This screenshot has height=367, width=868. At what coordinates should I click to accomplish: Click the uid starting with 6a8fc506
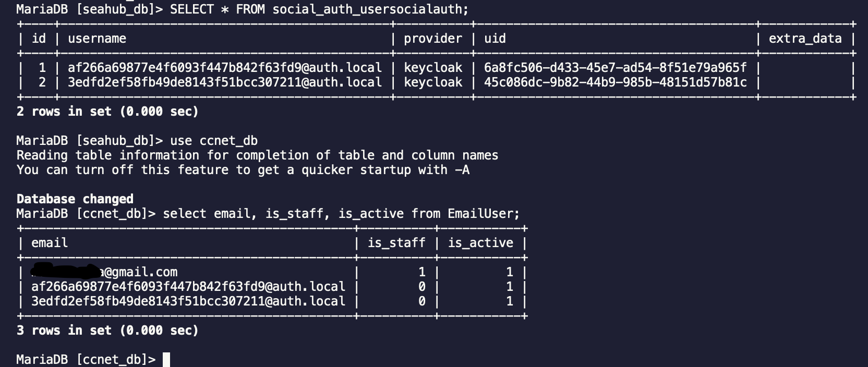615,68
